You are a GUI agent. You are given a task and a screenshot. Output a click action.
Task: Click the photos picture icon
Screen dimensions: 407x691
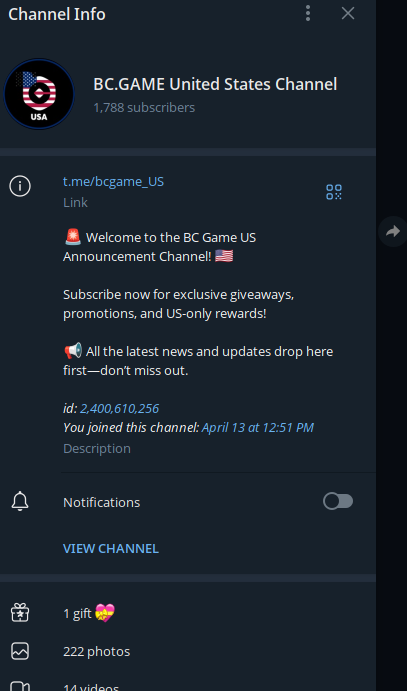click(x=20, y=651)
